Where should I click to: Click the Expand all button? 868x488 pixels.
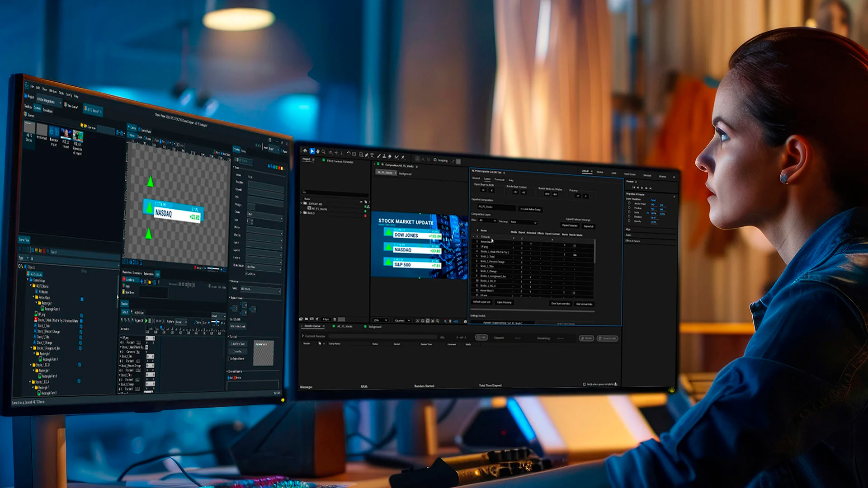point(588,226)
